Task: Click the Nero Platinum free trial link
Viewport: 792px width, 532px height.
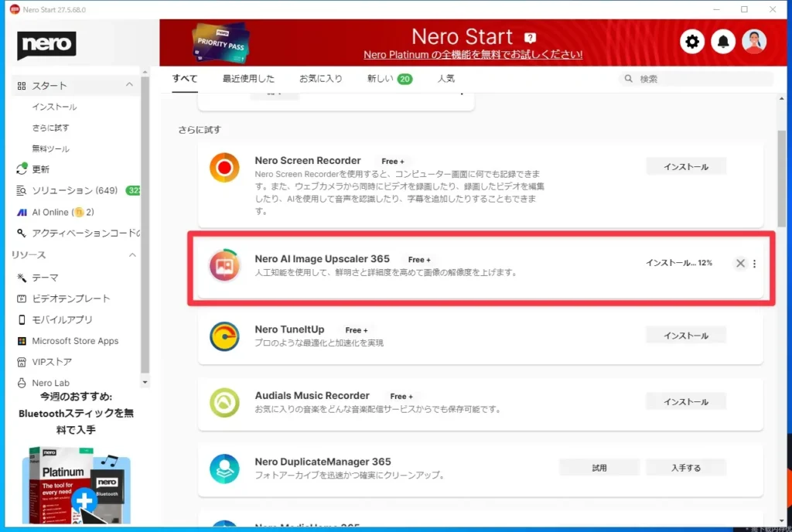Action: [473, 56]
